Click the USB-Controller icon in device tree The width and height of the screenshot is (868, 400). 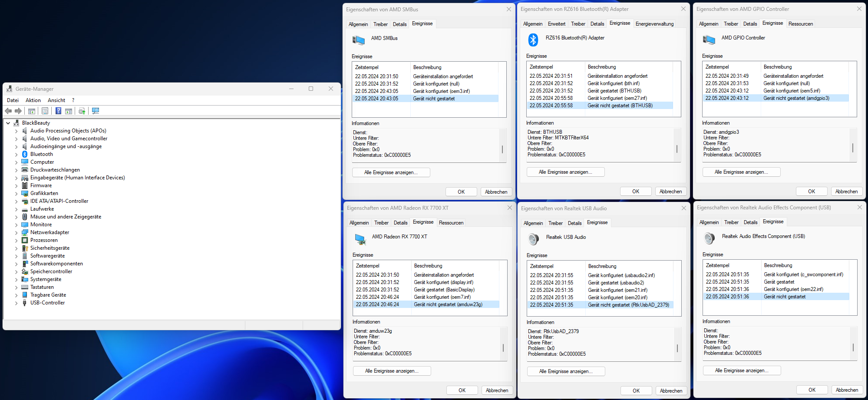(x=25, y=303)
